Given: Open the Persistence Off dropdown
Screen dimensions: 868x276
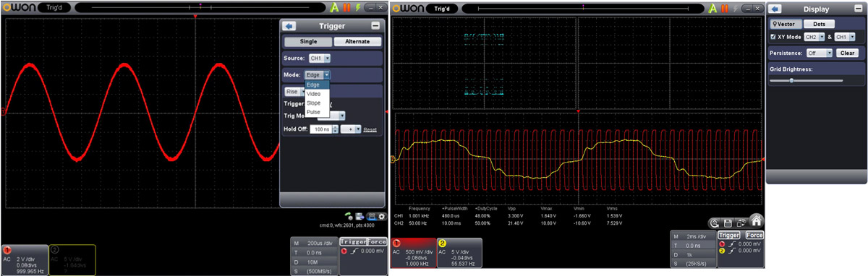Looking at the screenshot, I should coord(820,53).
